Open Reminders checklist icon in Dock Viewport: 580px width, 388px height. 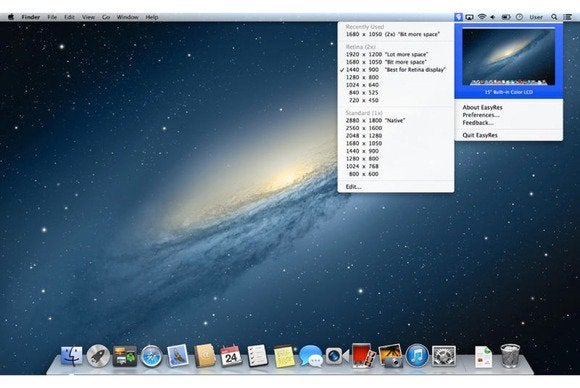pos(257,355)
